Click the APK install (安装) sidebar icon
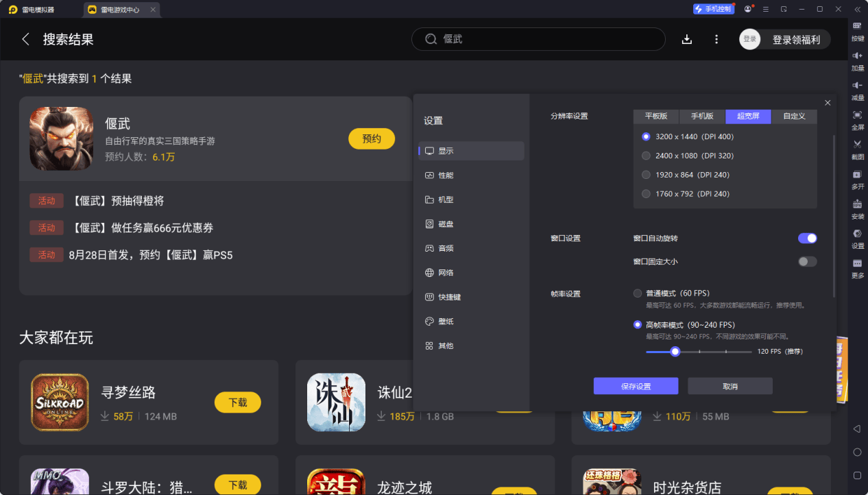The width and height of the screenshot is (868, 495). coord(857,208)
